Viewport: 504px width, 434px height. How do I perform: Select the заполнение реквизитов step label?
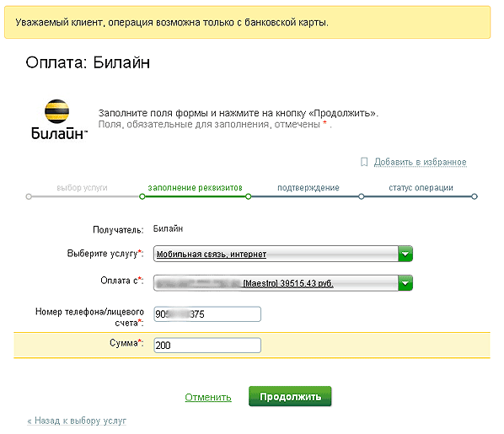[195, 188]
